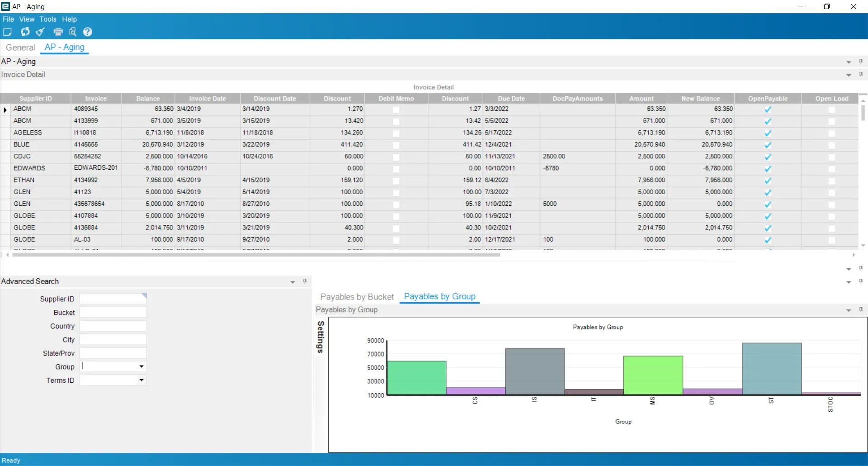Open the AP - Aging panel dropdown arrow

pos(849,62)
